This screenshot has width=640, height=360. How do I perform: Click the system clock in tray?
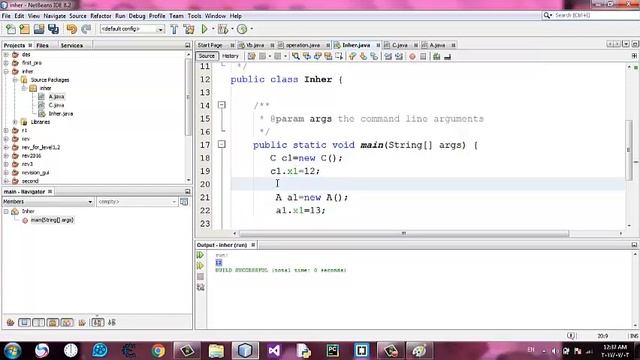click(614, 351)
